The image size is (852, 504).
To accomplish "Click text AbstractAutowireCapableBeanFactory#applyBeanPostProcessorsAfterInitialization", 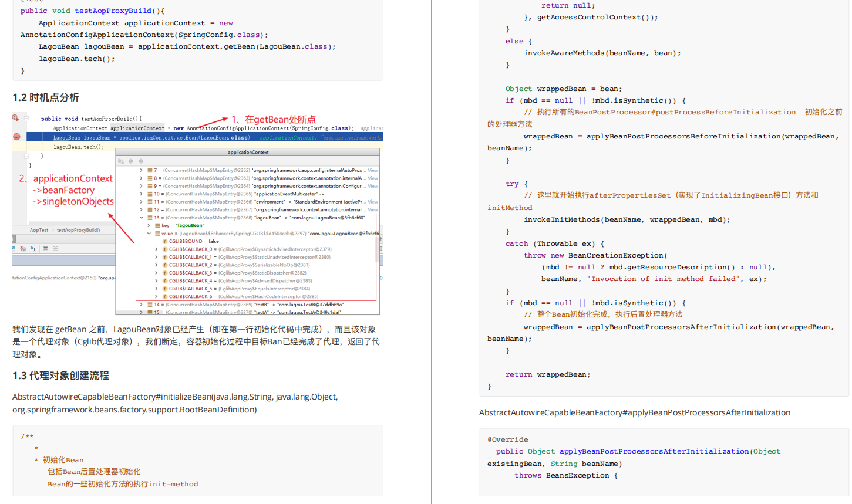I will click(635, 412).
